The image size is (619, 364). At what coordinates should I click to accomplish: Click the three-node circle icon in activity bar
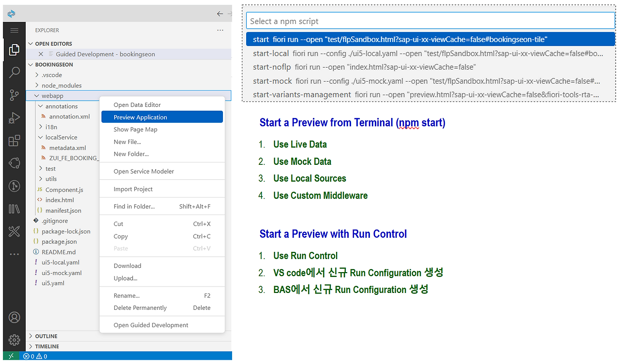coord(14,163)
